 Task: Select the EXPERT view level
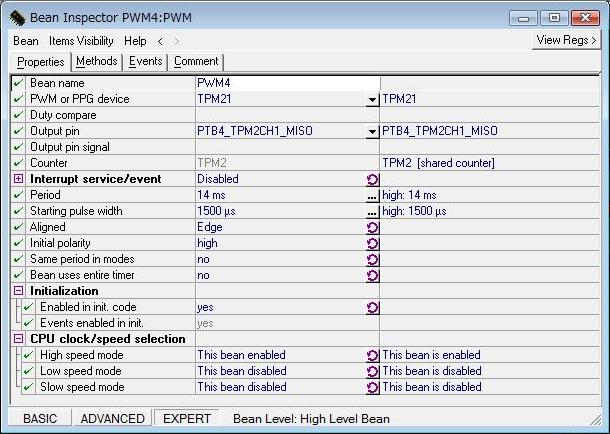click(x=187, y=419)
